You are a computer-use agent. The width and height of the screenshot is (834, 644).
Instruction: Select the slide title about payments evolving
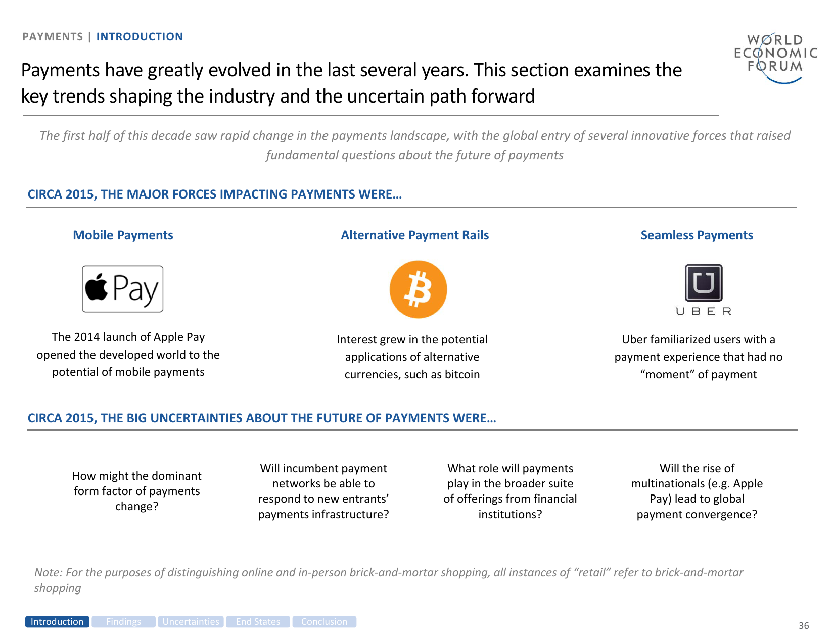[x=351, y=83]
